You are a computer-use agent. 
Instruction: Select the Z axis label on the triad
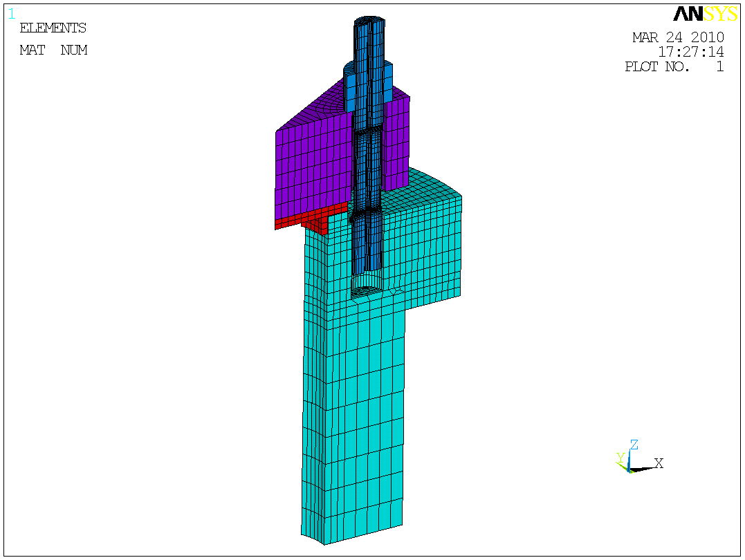(x=634, y=445)
